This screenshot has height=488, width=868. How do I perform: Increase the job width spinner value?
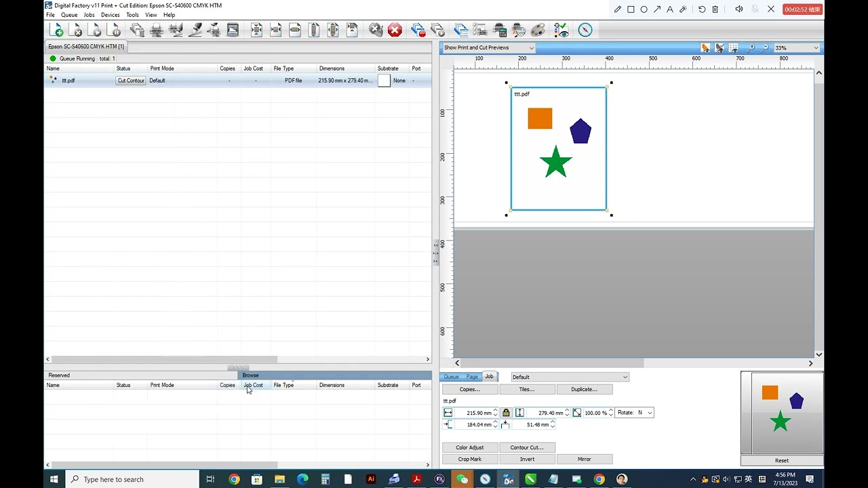(x=495, y=411)
